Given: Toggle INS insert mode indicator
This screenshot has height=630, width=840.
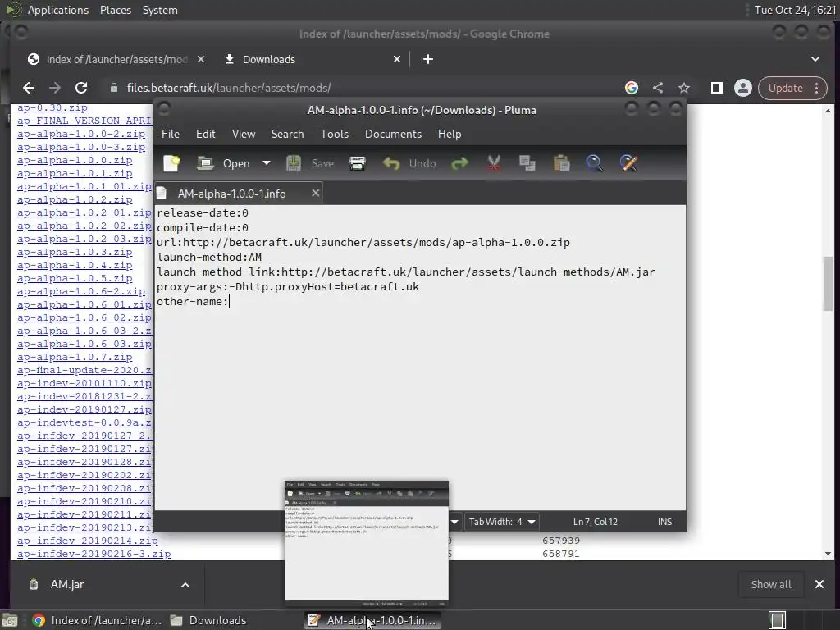Looking at the screenshot, I should pos(664,522).
